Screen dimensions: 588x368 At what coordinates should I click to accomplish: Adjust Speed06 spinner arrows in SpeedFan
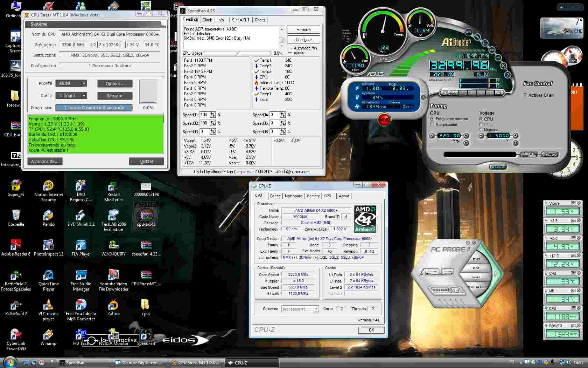(283, 131)
